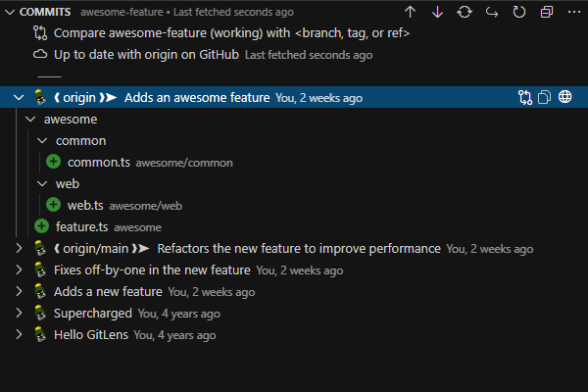Image resolution: width=588 pixels, height=392 pixels.
Task: Open the common.ts file
Action: 98,162
